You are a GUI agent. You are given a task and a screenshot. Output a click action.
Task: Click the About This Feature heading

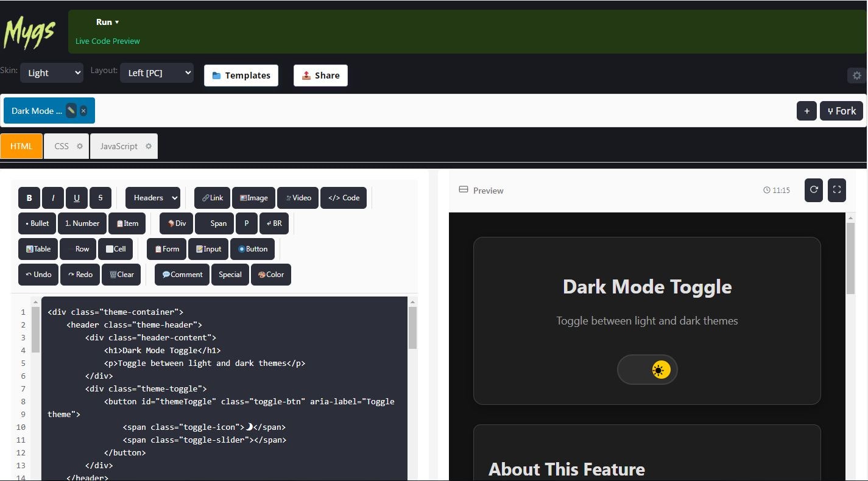click(566, 469)
